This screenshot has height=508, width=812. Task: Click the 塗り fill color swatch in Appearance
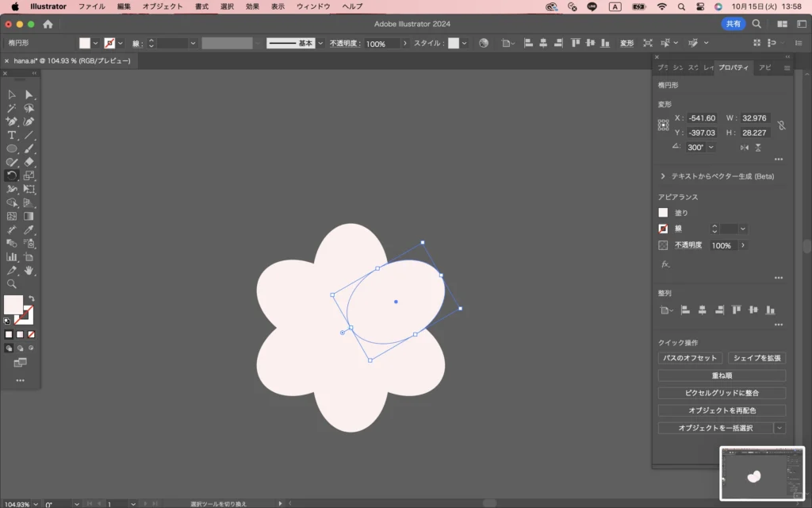(663, 213)
